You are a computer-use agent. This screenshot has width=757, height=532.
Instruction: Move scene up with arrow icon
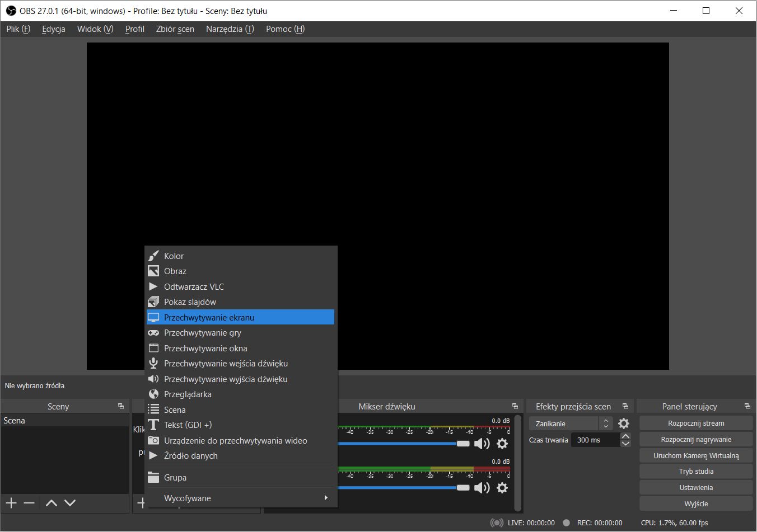[x=51, y=503]
